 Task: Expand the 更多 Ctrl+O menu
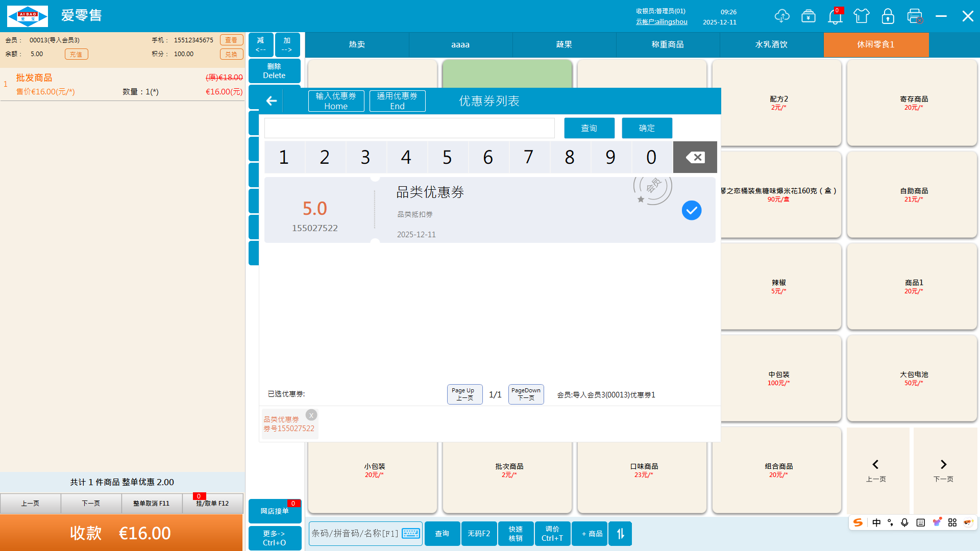point(275,538)
